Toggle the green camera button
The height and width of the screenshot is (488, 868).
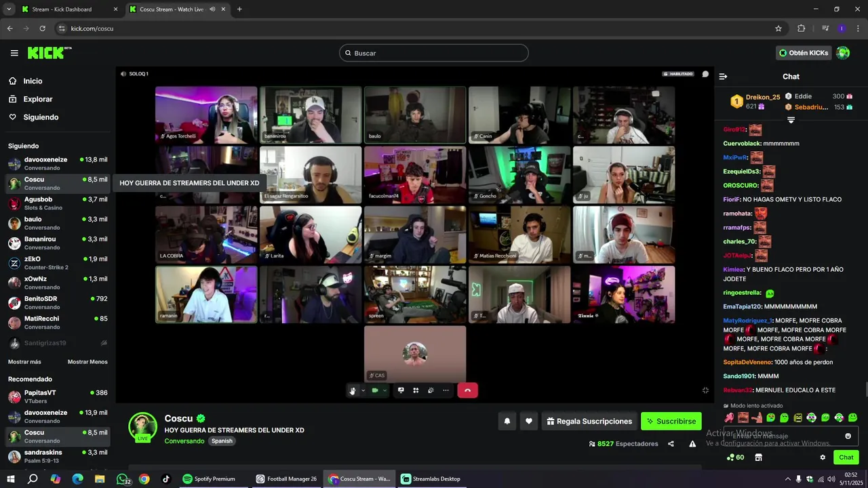point(375,390)
